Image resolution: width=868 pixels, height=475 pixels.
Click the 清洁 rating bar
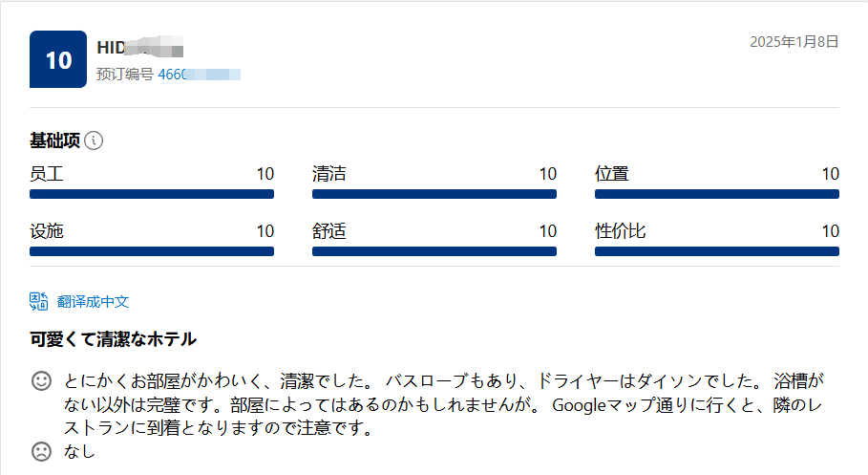coord(434,194)
